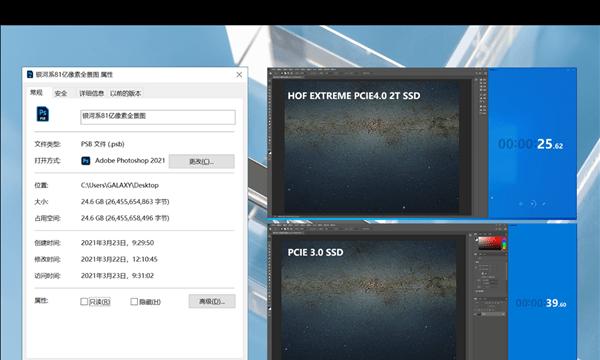
Task: Click the PSB file type icon in properties
Action: coord(42,114)
